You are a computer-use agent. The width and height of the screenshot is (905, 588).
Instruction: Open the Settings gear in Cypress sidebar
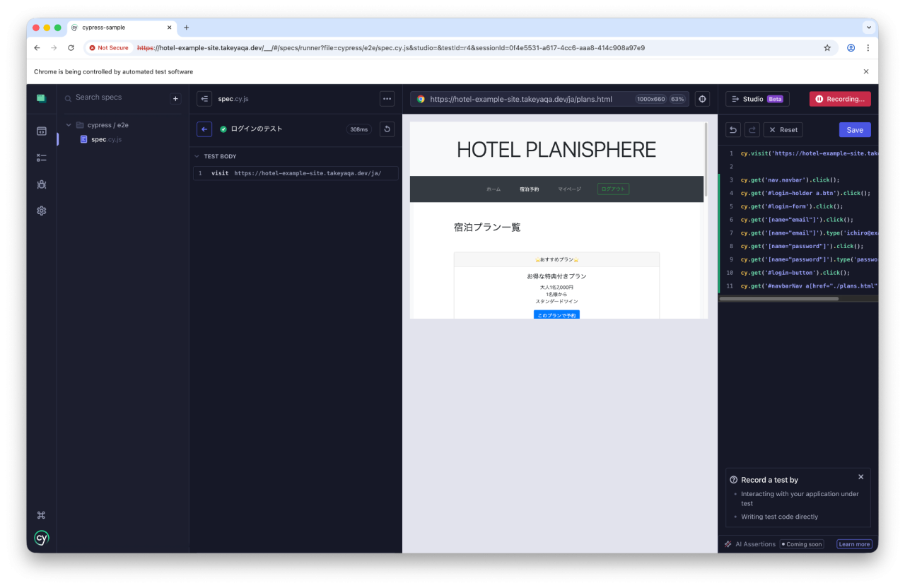pos(42,211)
